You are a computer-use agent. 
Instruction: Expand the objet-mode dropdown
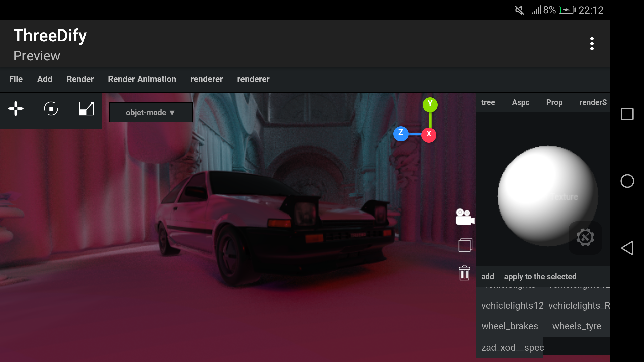(151, 113)
